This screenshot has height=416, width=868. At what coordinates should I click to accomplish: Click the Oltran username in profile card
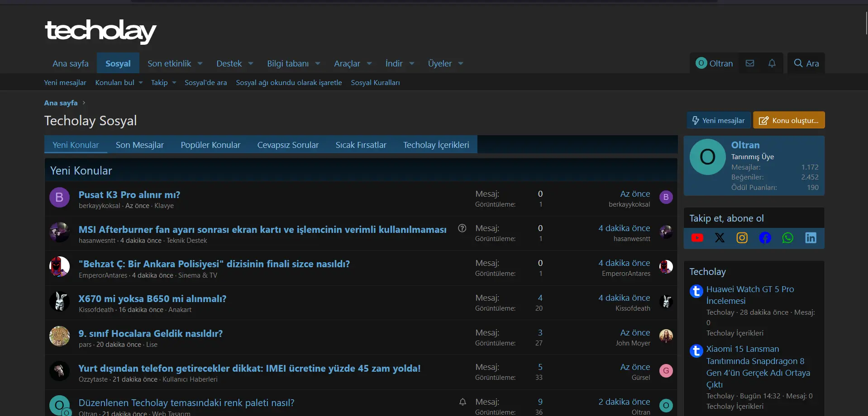745,145
